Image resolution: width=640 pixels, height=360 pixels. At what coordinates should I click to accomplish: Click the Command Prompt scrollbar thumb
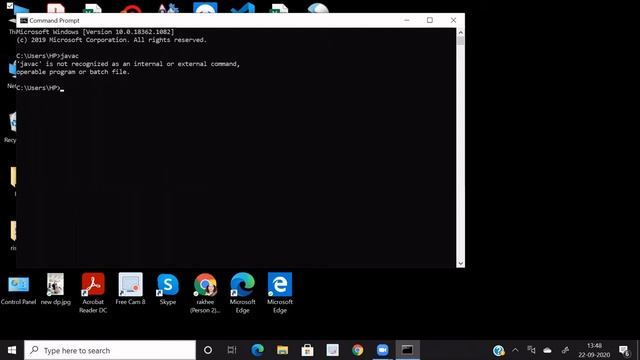[460, 41]
